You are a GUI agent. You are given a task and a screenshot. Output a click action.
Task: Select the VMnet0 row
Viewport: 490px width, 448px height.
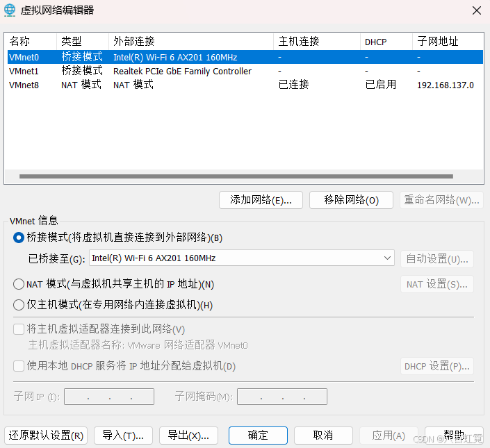tap(245, 57)
